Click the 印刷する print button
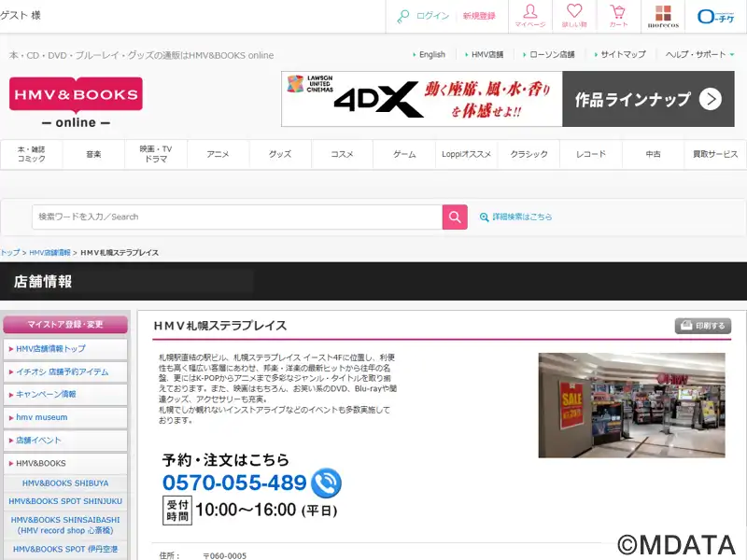Image resolution: width=747 pixels, height=560 pixels. click(703, 326)
